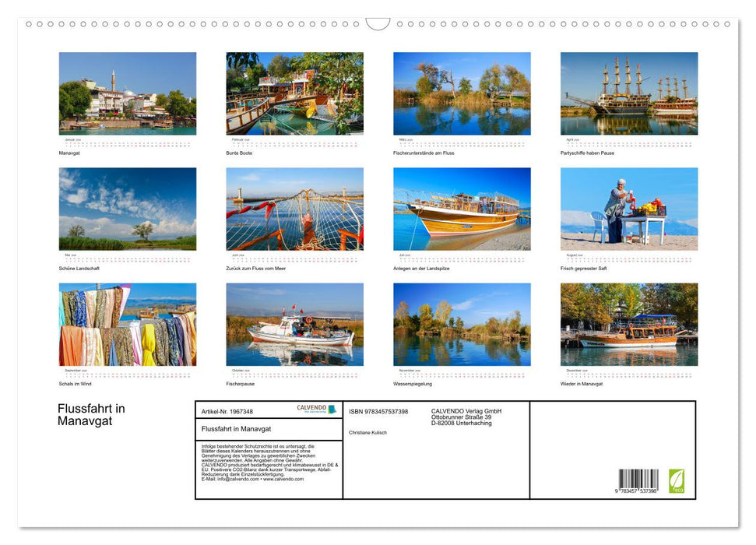Select the Partyschiffe haben Pause image
This screenshot has width=756, height=545.
point(629,93)
